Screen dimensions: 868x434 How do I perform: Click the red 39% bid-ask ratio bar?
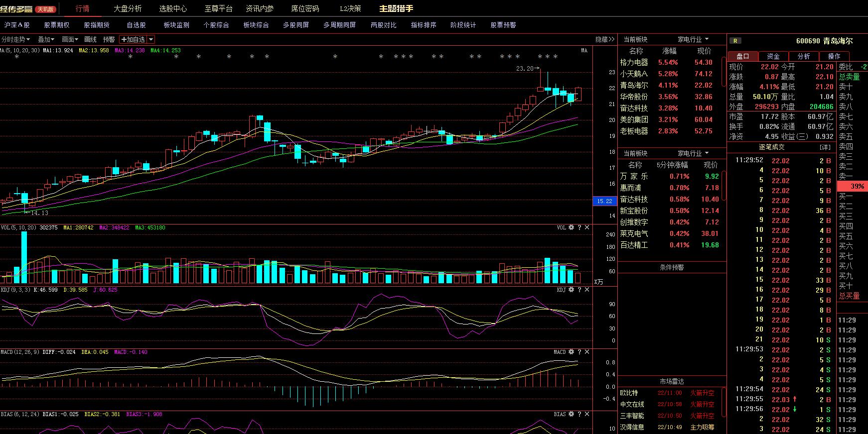(x=853, y=186)
